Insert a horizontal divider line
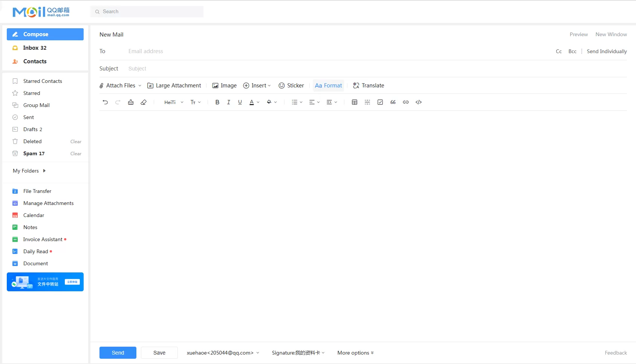The image size is (636, 364). coord(367,102)
